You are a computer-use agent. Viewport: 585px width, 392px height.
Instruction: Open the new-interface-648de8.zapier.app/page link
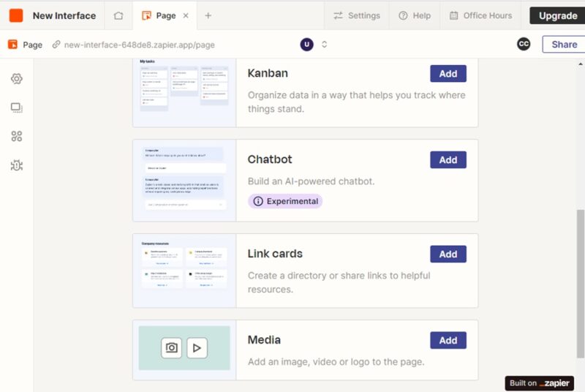click(139, 45)
